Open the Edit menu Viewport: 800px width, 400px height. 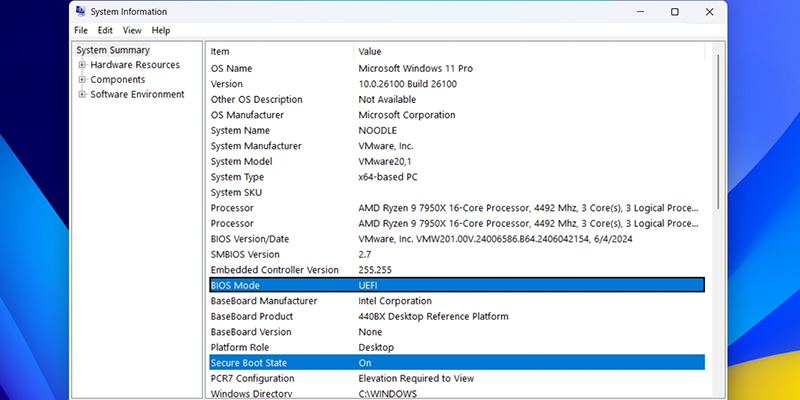pyautogui.click(x=105, y=31)
